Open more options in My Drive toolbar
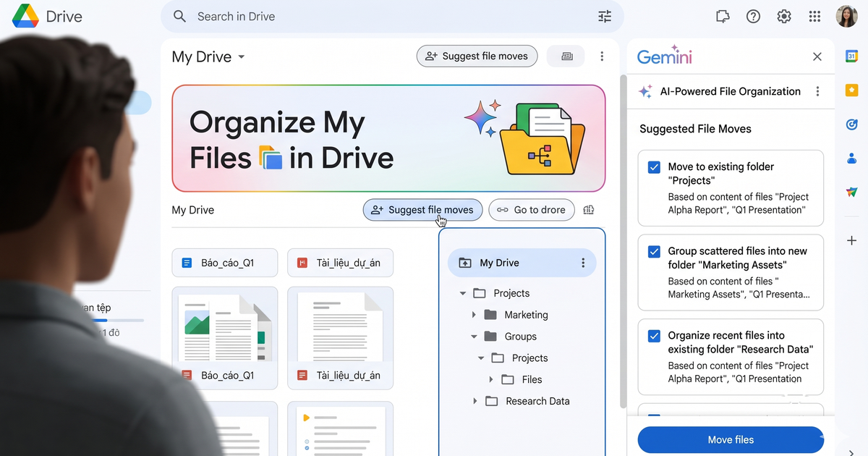 coord(602,56)
